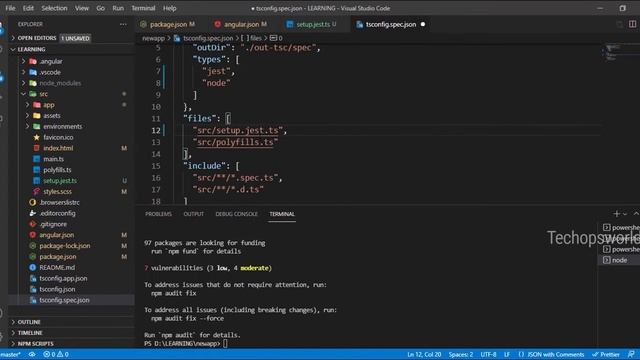Change end of line sequence LF
This screenshot has height=360, width=640.
(507, 355)
